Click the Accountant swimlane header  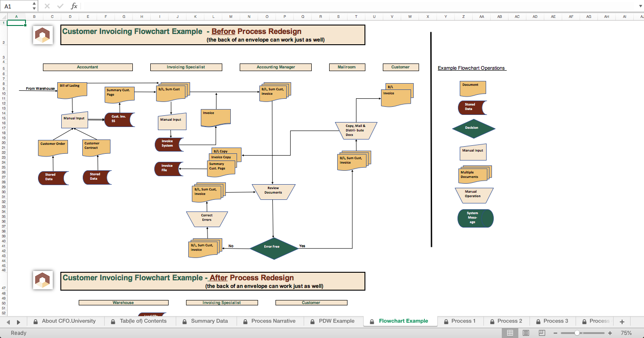[x=88, y=67]
